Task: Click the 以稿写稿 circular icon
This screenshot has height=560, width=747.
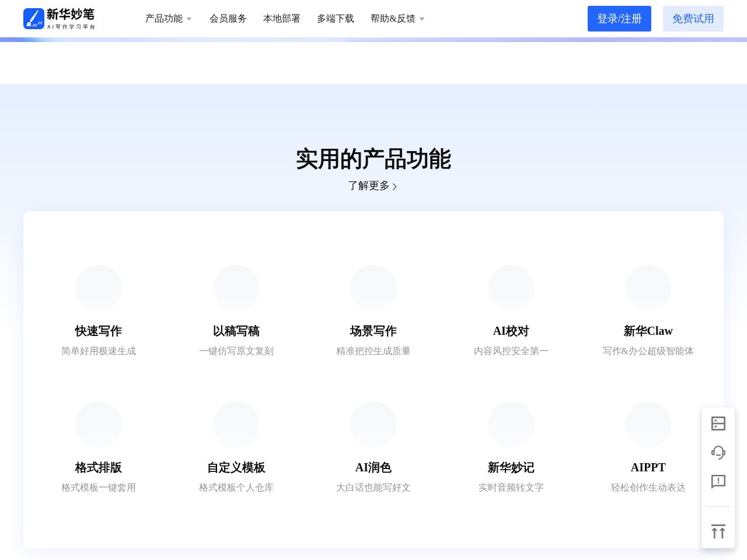Action: (x=236, y=288)
